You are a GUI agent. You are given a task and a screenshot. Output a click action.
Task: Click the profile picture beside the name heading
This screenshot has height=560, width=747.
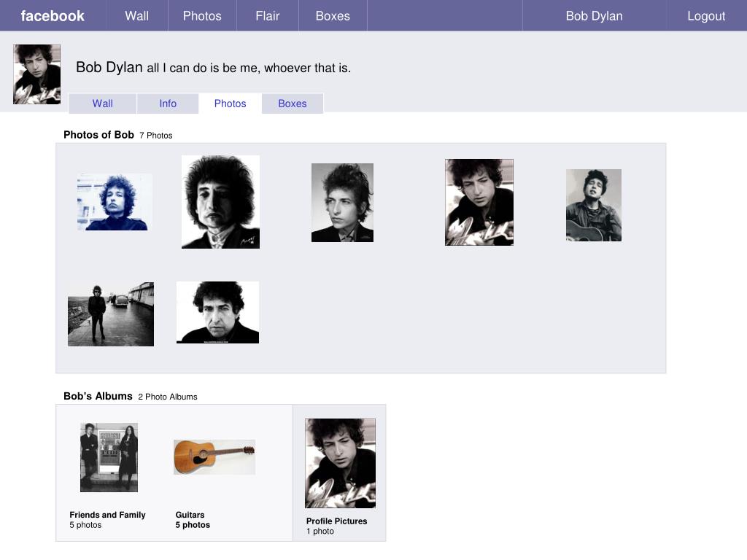(x=36, y=74)
